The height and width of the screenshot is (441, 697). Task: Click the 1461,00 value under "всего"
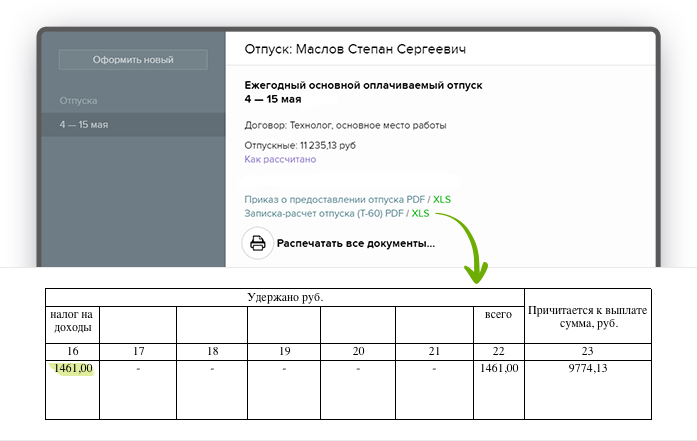click(x=498, y=369)
